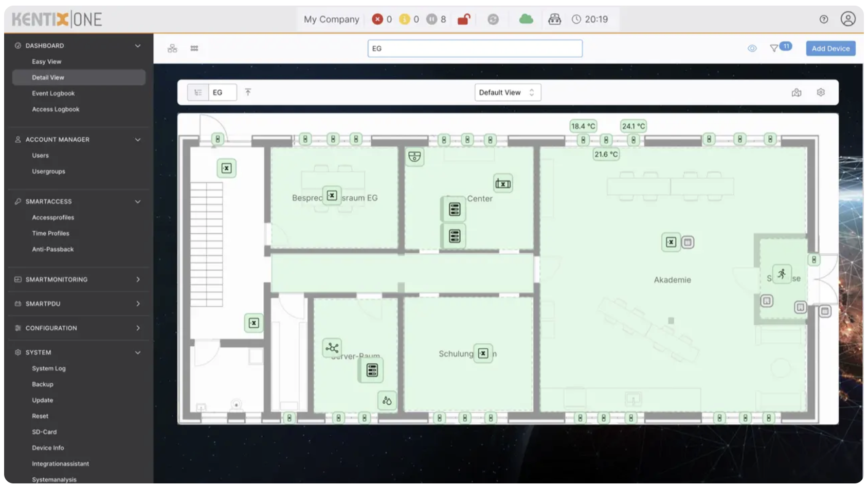
Task: Select the water leak sensor in Server-Raum
Action: click(x=387, y=401)
